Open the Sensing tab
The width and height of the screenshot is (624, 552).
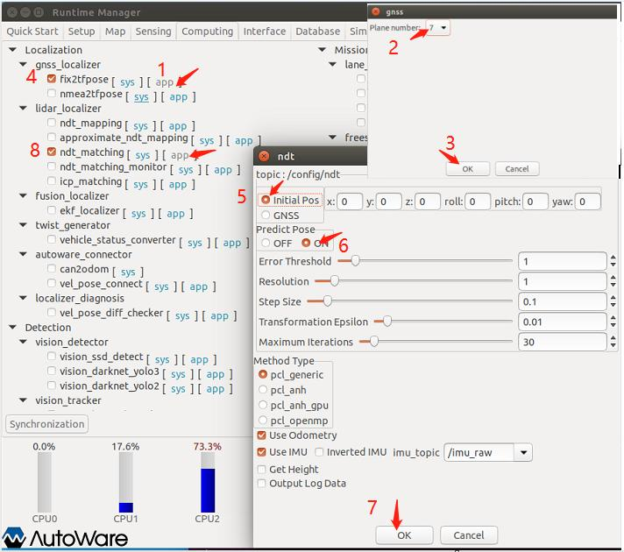[153, 31]
